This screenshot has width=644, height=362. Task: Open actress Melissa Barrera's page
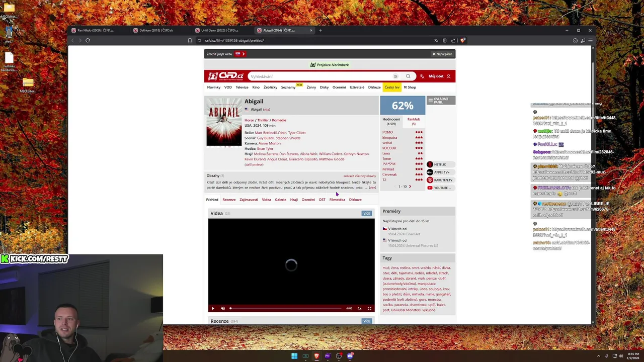coord(265,154)
